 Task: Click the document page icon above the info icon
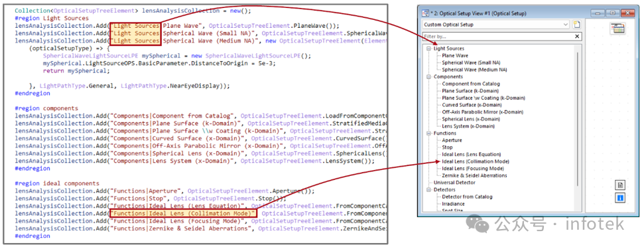[x=619, y=185]
